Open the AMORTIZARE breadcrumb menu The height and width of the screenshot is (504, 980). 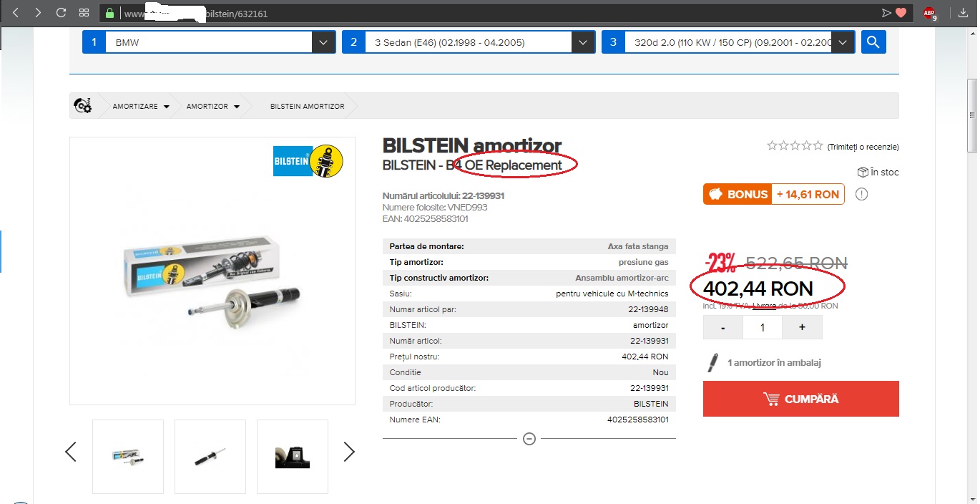[141, 106]
